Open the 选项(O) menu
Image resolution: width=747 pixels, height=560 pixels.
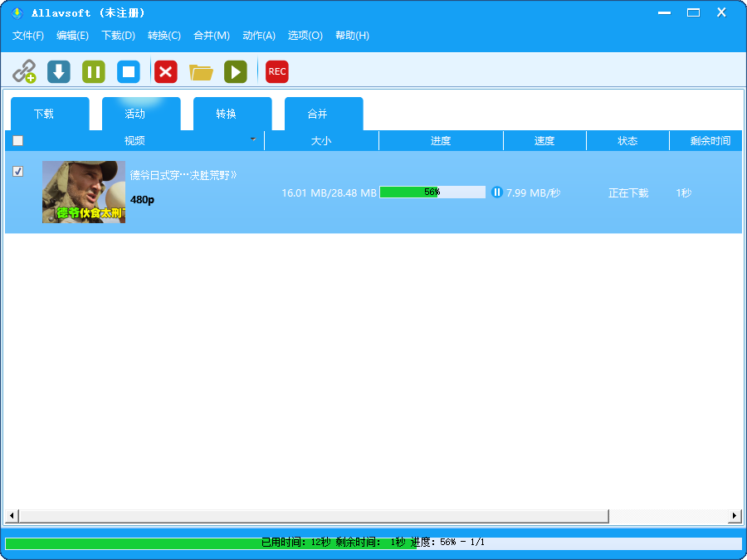click(304, 36)
